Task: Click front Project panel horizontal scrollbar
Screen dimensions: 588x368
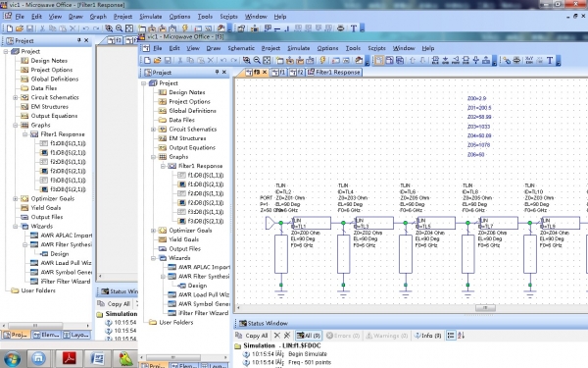Action: point(172,357)
